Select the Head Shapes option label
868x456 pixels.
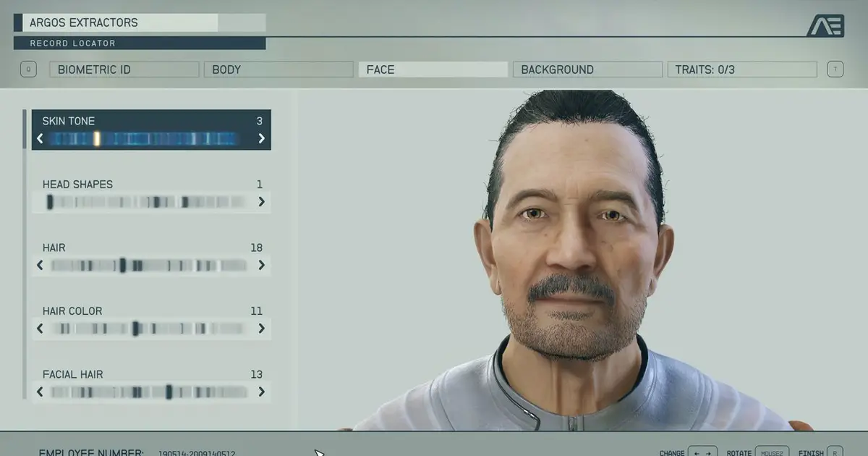click(77, 185)
